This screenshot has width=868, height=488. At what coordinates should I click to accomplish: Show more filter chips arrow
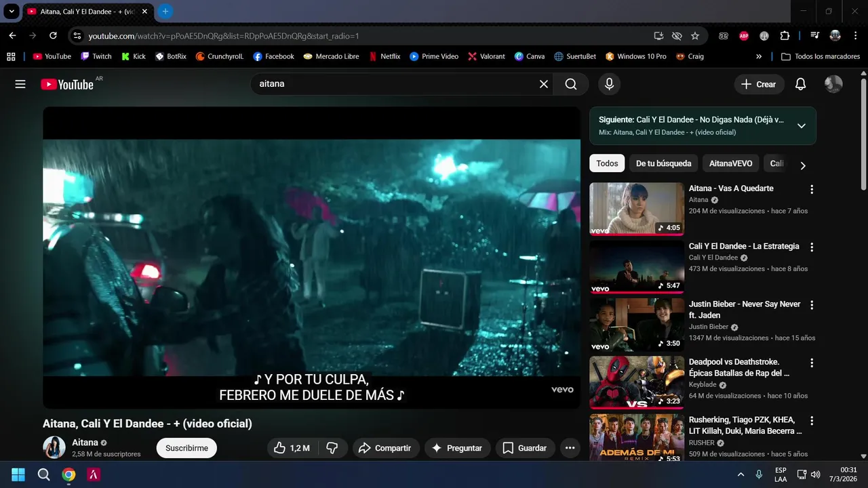803,165
